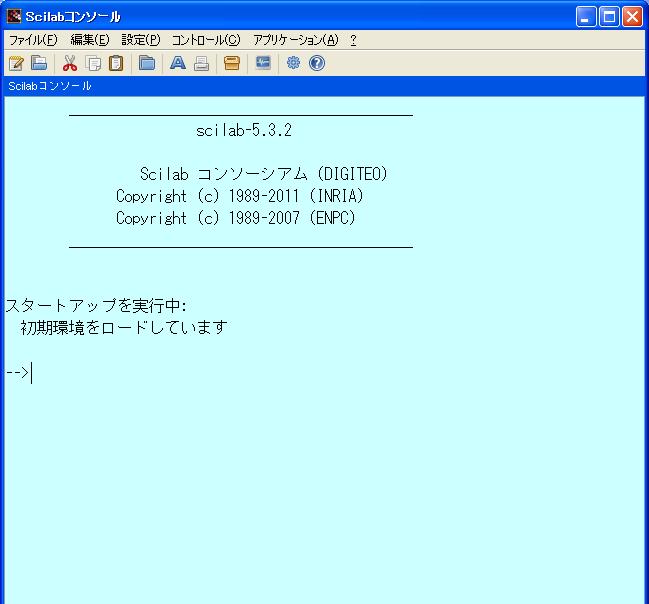Open the アプリケーション(A) menu

[296, 40]
